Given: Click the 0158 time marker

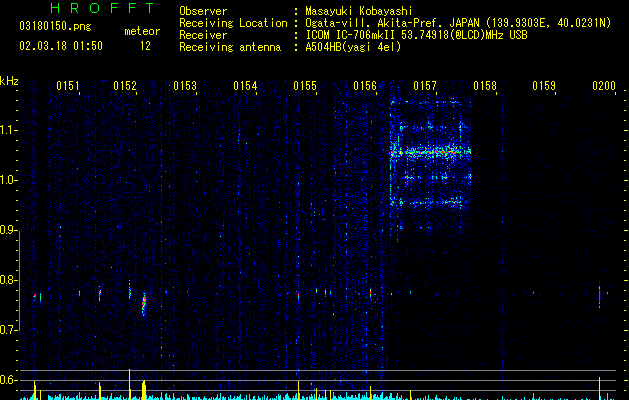Looking at the screenshot, I should [x=485, y=86].
